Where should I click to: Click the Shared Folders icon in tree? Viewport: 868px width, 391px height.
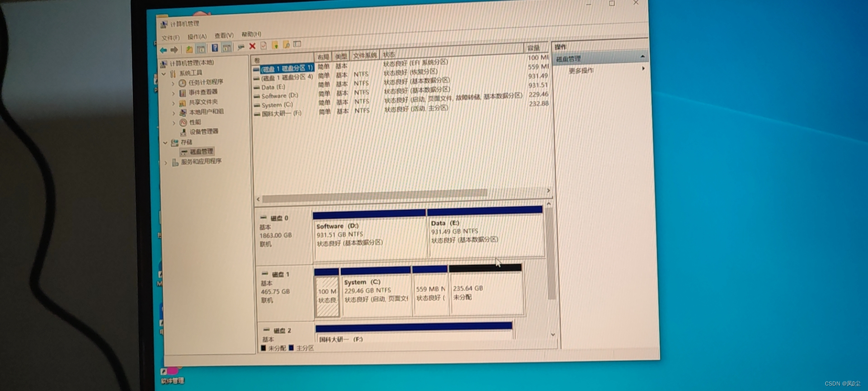(x=183, y=103)
